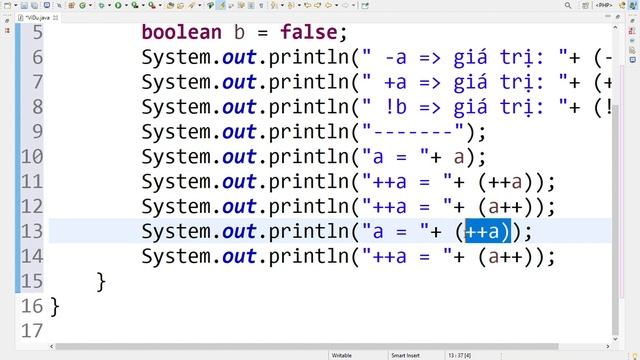Click the 13 : 37 cursor position status
Screen dimensions: 640x360
point(460,356)
